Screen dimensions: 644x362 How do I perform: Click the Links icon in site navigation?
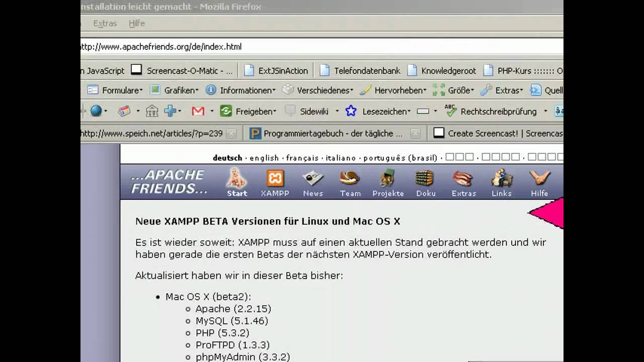pos(502,184)
